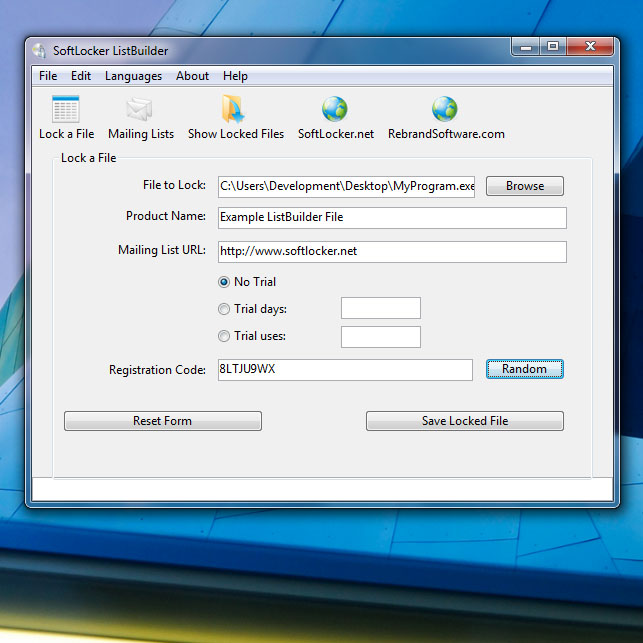Select the Trial days radio option
Screen dimensions: 643x643
(x=224, y=309)
